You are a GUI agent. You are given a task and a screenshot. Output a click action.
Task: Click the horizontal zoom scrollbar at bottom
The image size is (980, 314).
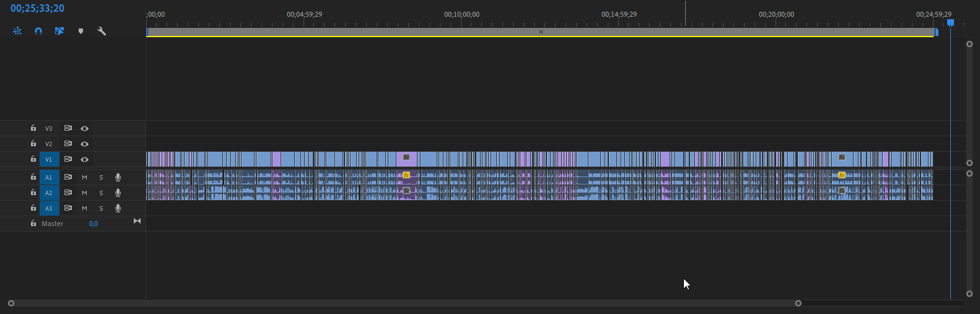(x=404, y=303)
